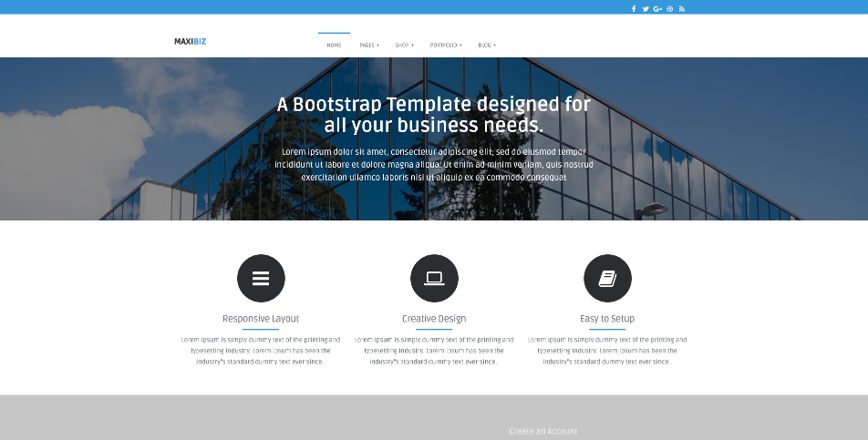Viewport: 868px width, 440px height.
Task: Click the description text under Responsive Layout
Action: click(261, 351)
